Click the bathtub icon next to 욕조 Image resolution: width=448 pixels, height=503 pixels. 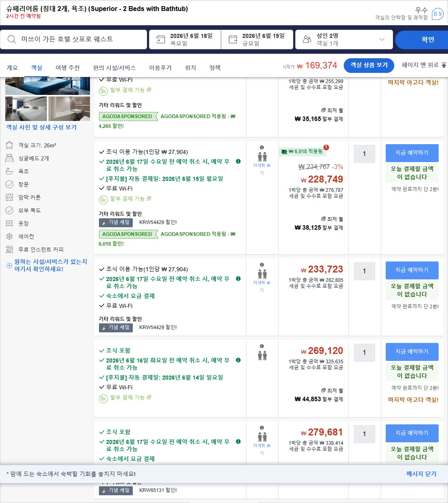click(x=9, y=171)
